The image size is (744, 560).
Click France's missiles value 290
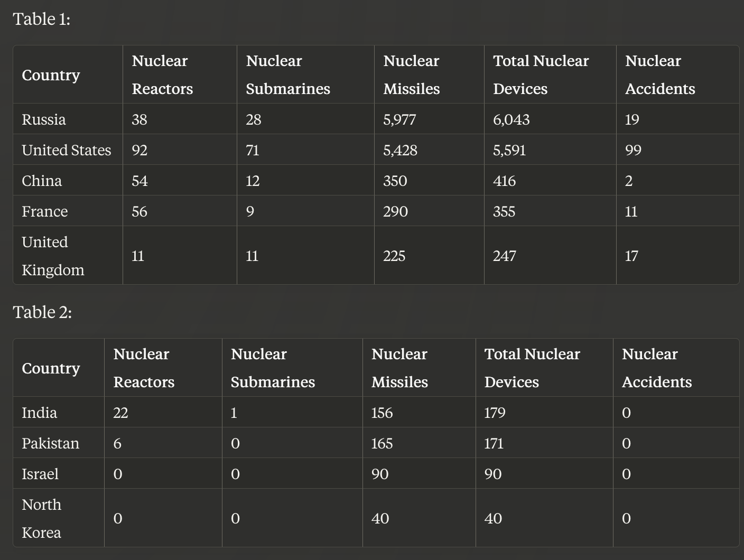396,211
